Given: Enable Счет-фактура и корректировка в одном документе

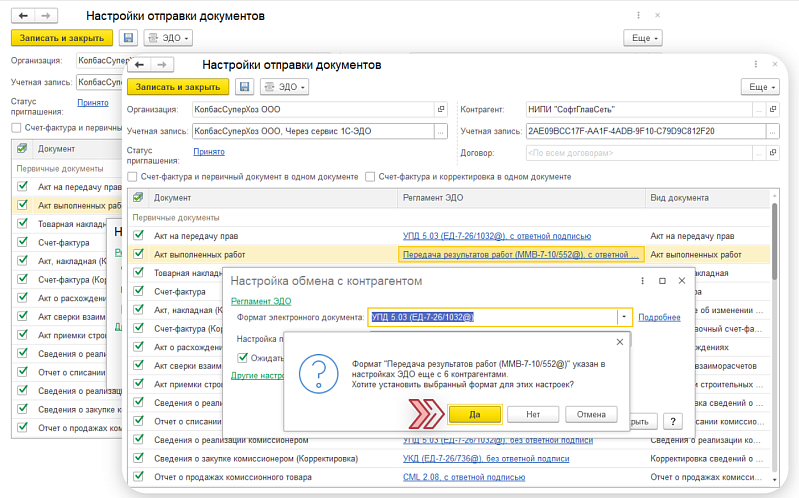Looking at the screenshot, I should pyautogui.click(x=370, y=177).
